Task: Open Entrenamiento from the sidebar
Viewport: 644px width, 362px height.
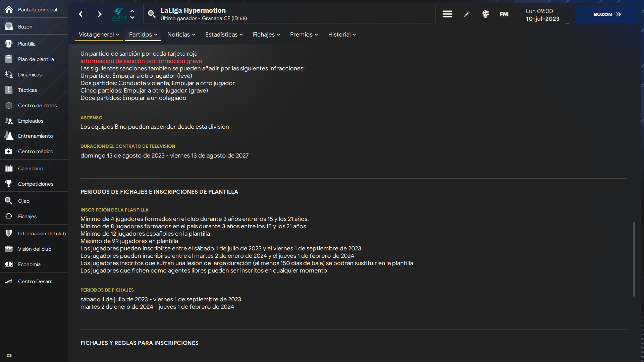Action: click(36, 136)
